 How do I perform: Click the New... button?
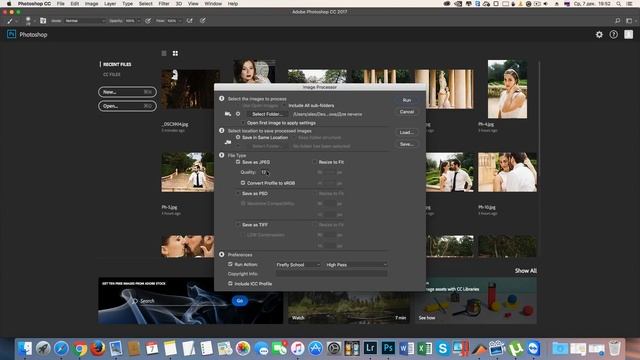pyautogui.click(x=127, y=92)
